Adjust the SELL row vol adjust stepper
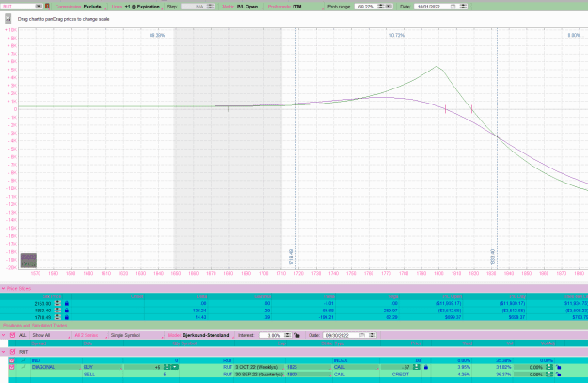Viewport: 588px width, 383px height. click(x=549, y=375)
